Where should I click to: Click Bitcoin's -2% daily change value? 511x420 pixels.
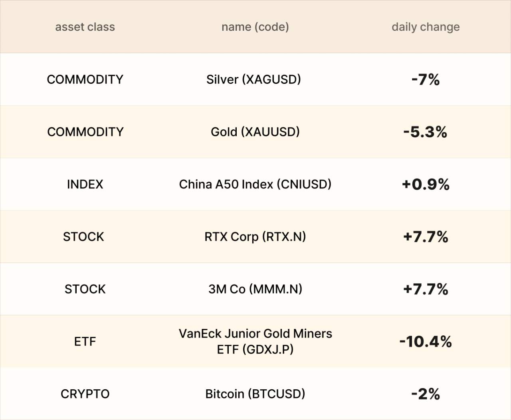[426, 394]
